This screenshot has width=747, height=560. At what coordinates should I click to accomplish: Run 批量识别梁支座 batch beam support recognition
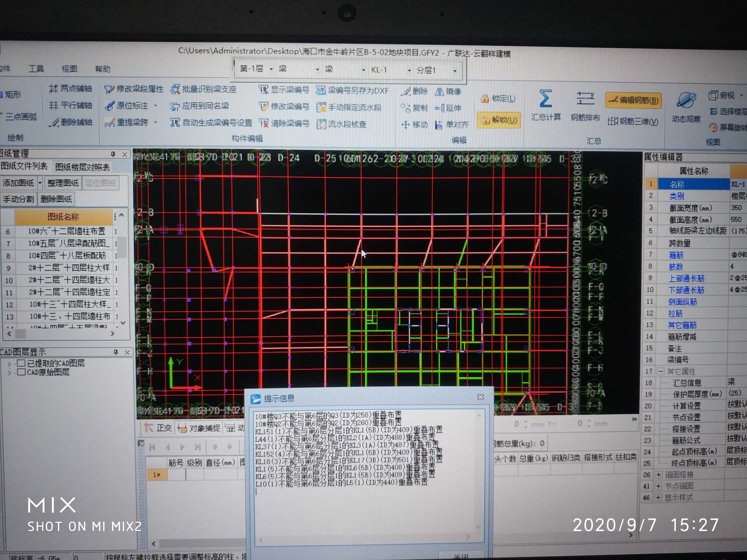pos(204,89)
